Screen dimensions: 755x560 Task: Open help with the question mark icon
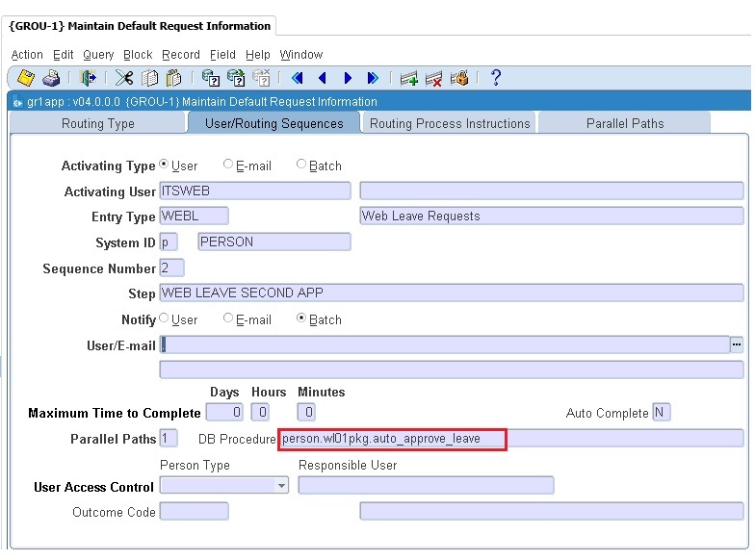pos(496,78)
